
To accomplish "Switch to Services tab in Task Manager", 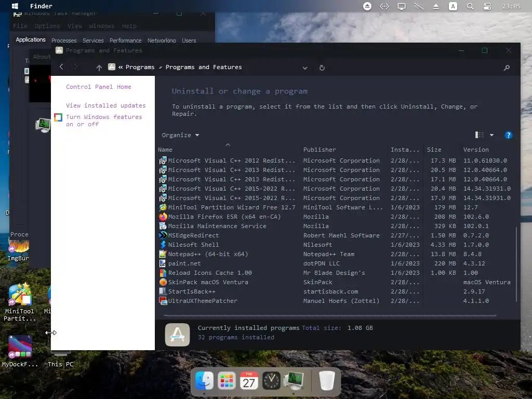I will [x=93, y=41].
